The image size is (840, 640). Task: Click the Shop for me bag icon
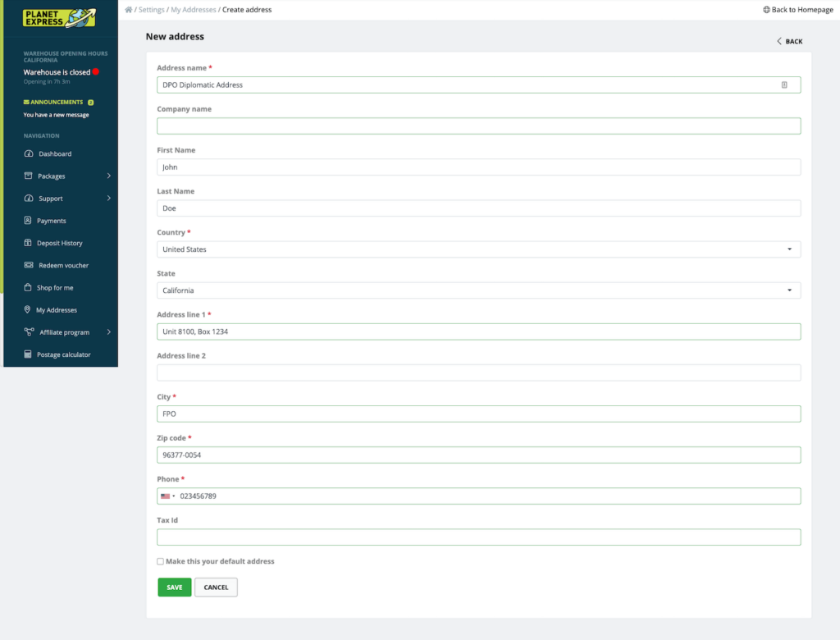click(x=28, y=287)
